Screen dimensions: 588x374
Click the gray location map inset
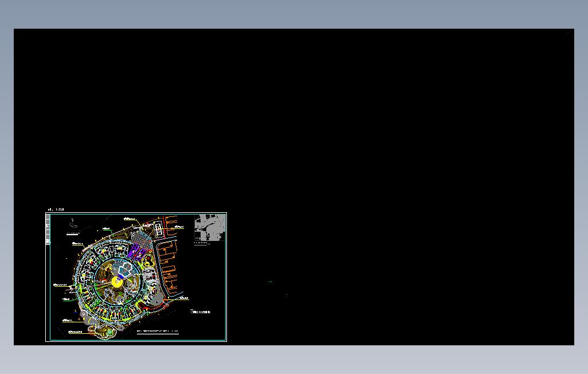click(210, 228)
